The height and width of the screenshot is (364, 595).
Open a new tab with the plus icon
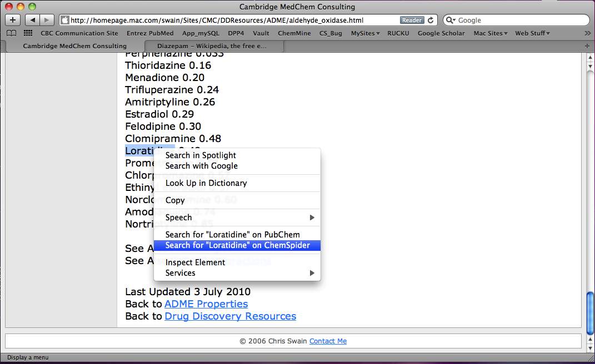pyautogui.click(x=587, y=46)
